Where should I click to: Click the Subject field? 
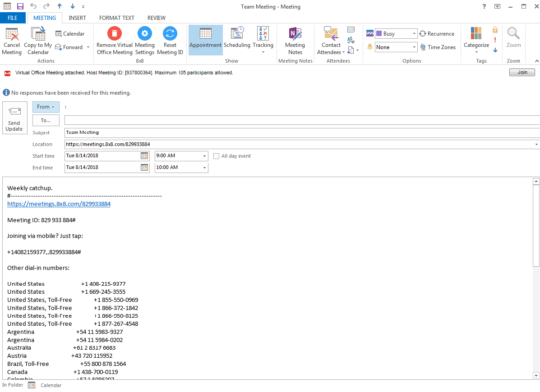pos(302,132)
